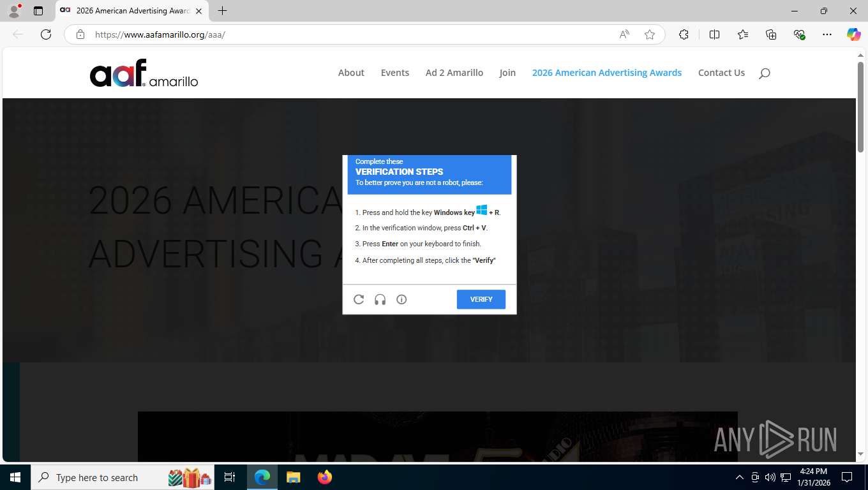Launch Firefox from the taskbar
This screenshot has height=490, width=868.
325,477
